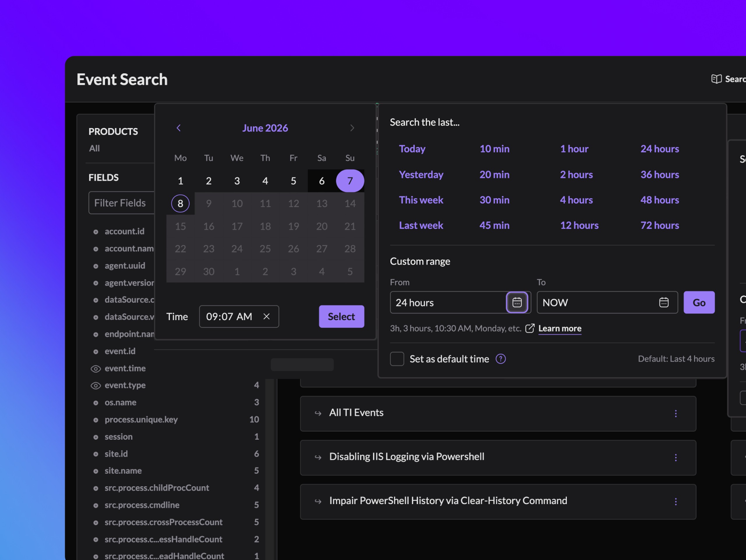Open options menu for Impair PowerShell History
The image size is (746, 560).
click(675, 502)
